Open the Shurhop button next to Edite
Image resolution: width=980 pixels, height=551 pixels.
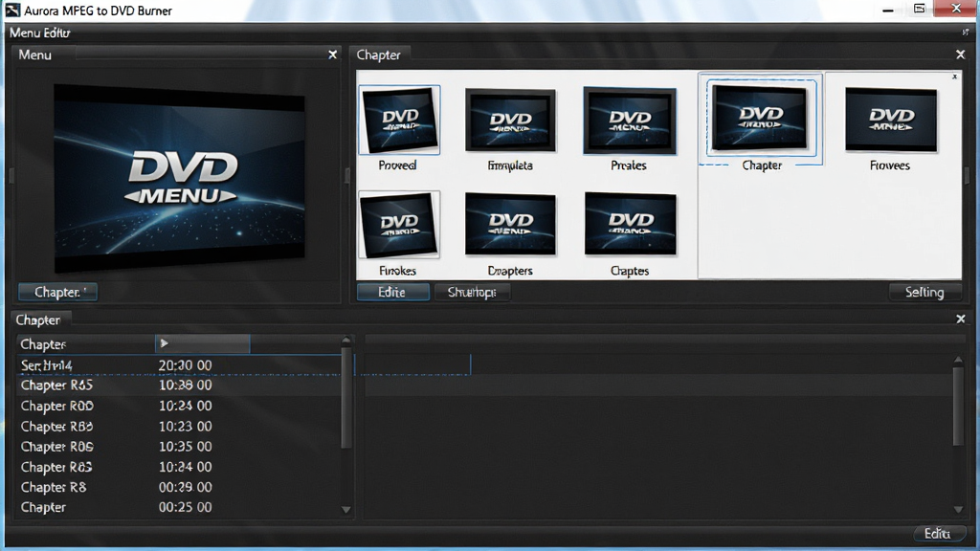coord(472,292)
